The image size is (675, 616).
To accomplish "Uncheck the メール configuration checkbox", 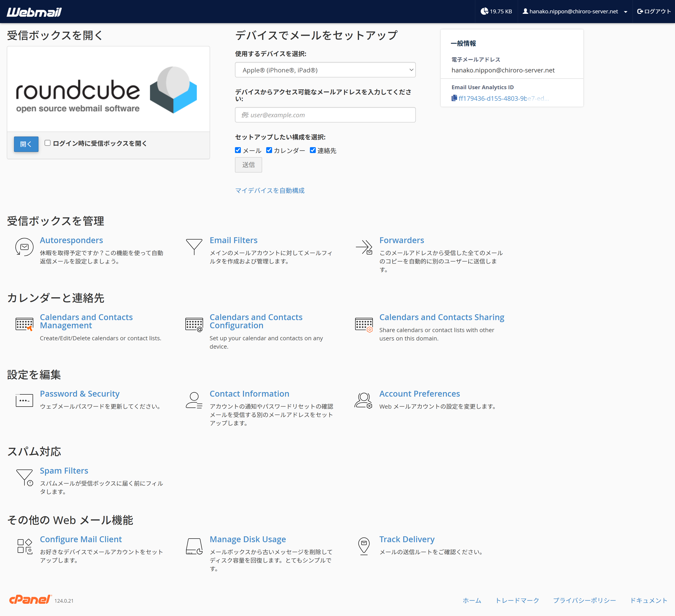I will [238, 150].
